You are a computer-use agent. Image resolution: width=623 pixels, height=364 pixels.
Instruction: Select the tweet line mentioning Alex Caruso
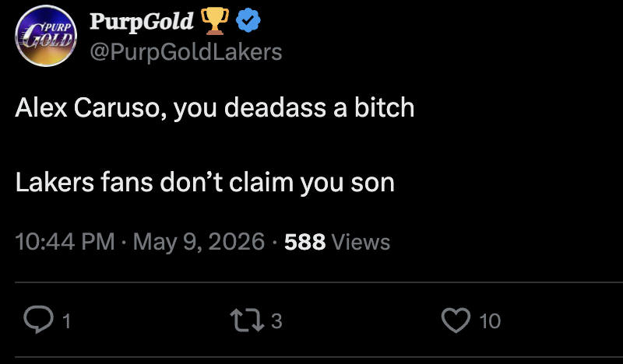pyautogui.click(x=215, y=107)
